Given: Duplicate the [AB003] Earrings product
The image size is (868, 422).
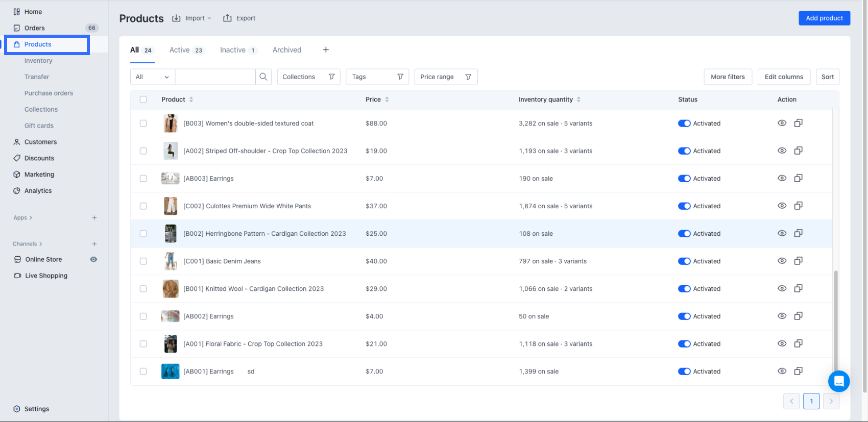Looking at the screenshot, I should tap(798, 178).
